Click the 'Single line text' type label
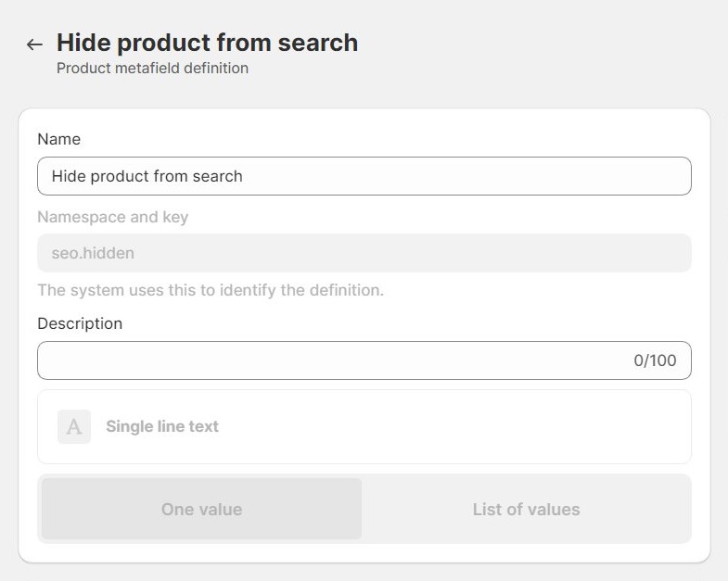728x581 pixels. (x=162, y=426)
